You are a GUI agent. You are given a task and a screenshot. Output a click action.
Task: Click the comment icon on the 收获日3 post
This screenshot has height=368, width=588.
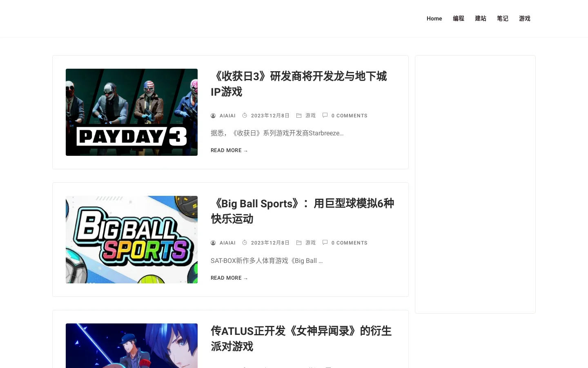click(325, 115)
